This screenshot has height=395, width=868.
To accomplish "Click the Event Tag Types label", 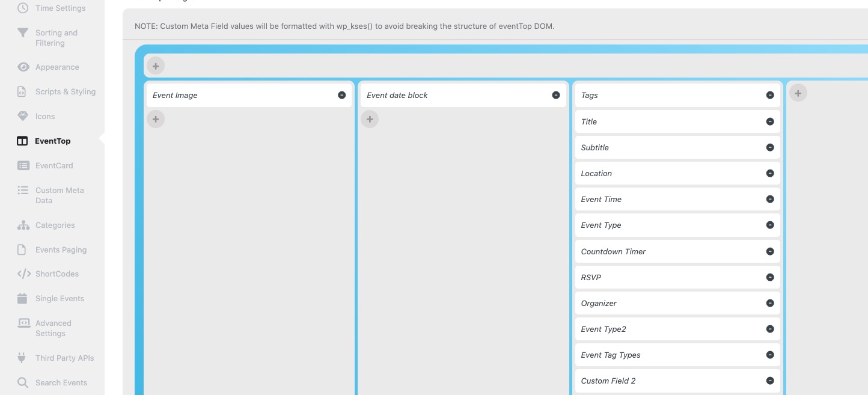I will pos(611,355).
